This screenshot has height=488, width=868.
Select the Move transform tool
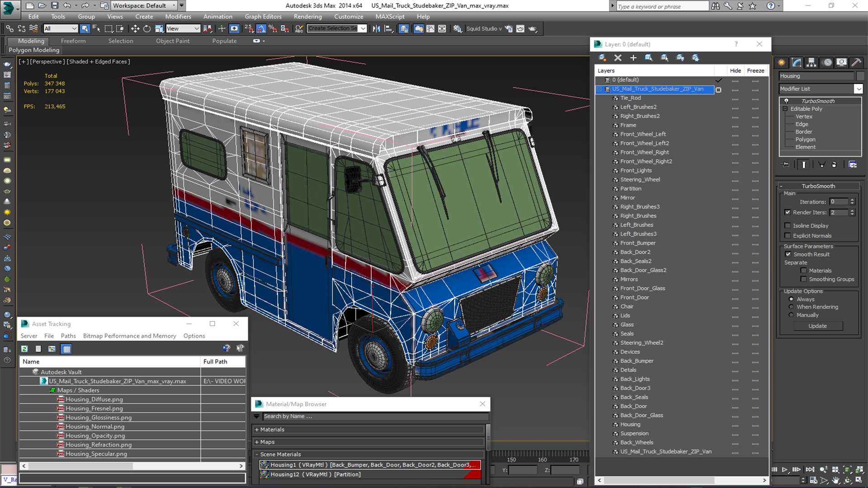135,28
